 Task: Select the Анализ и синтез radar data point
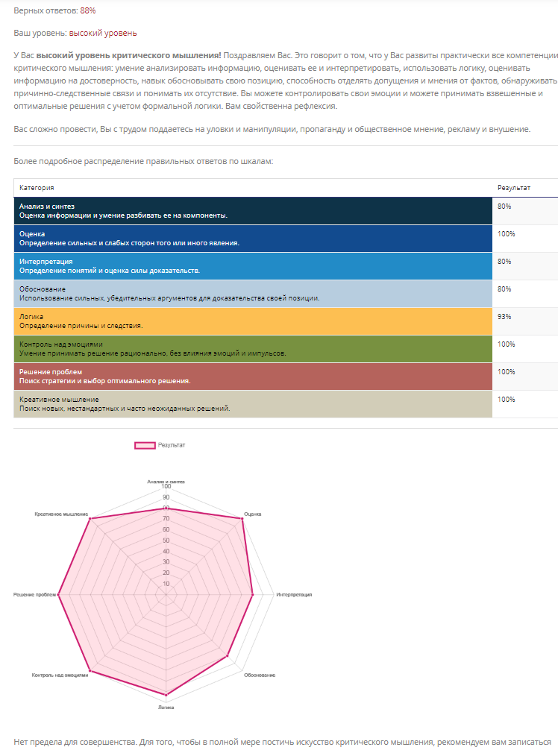166,508
